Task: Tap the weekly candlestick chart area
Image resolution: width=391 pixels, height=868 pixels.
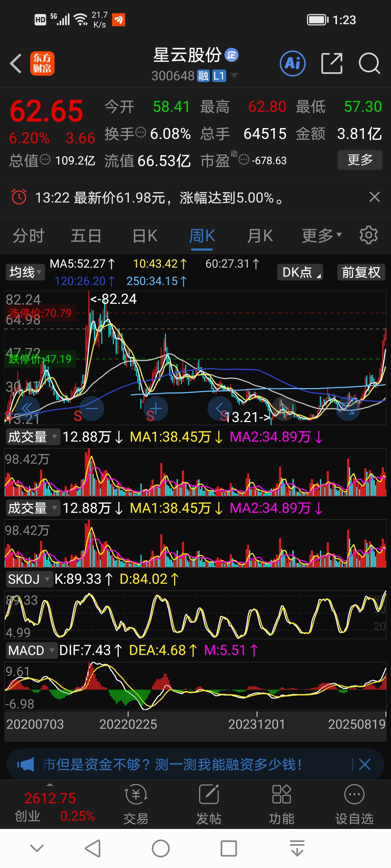Action: pos(195,358)
